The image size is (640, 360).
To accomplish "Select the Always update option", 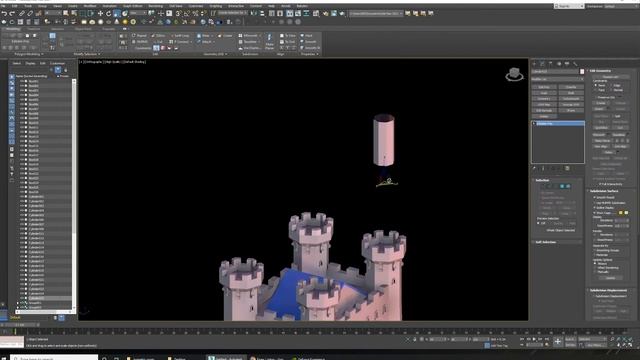I will pyautogui.click(x=595, y=264).
